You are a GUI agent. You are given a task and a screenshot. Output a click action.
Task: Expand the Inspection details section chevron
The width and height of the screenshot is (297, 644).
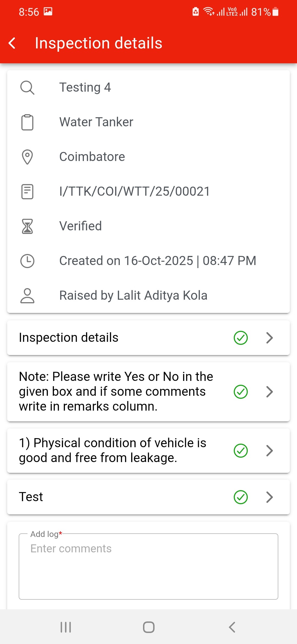[269, 338]
